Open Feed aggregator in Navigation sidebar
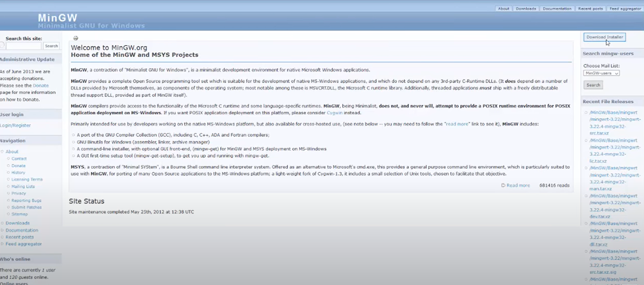The width and height of the screenshot is (644, 285). point(24,244)
